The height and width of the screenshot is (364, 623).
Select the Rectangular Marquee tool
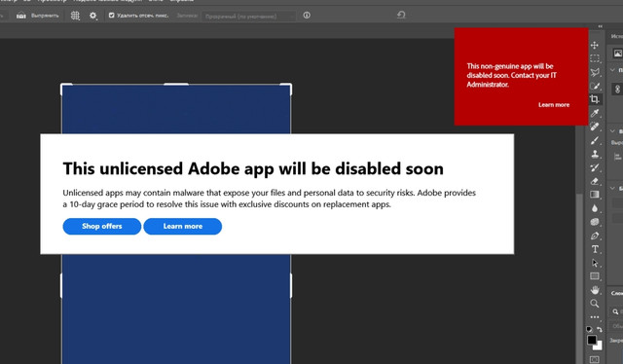(x=595, y=58)
